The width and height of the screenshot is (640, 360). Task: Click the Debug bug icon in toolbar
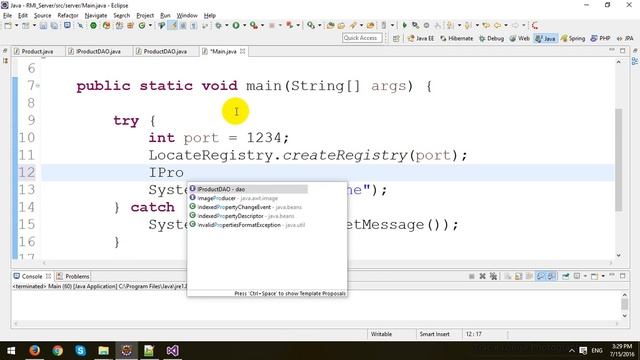pyautogui.click(x=218, y=25)
